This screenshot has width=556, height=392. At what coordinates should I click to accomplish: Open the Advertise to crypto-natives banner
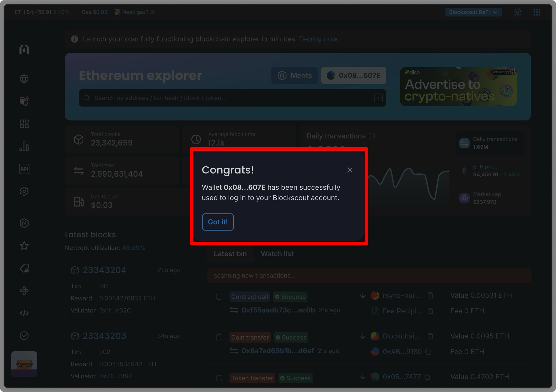coord(458,86)
